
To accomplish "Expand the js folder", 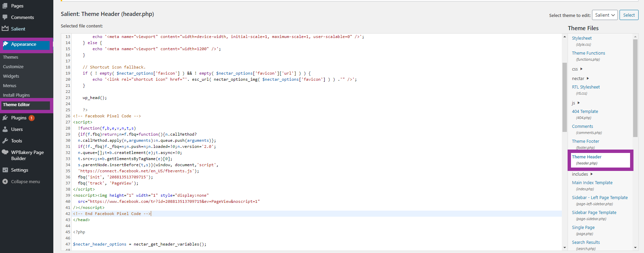I will point(578,103).
